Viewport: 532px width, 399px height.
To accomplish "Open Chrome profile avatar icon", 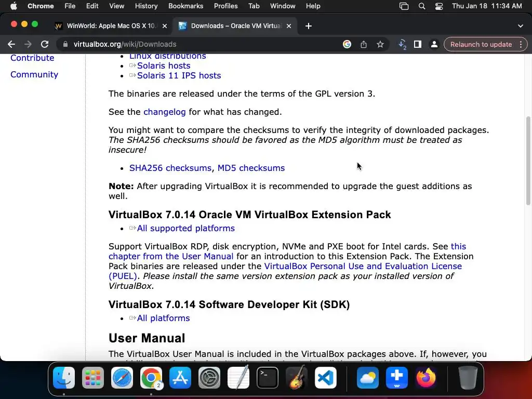I will 434,44.
